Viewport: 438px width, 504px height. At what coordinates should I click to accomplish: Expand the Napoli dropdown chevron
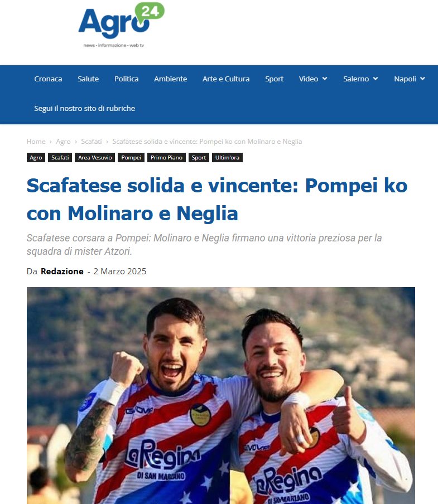click(422, 79)
